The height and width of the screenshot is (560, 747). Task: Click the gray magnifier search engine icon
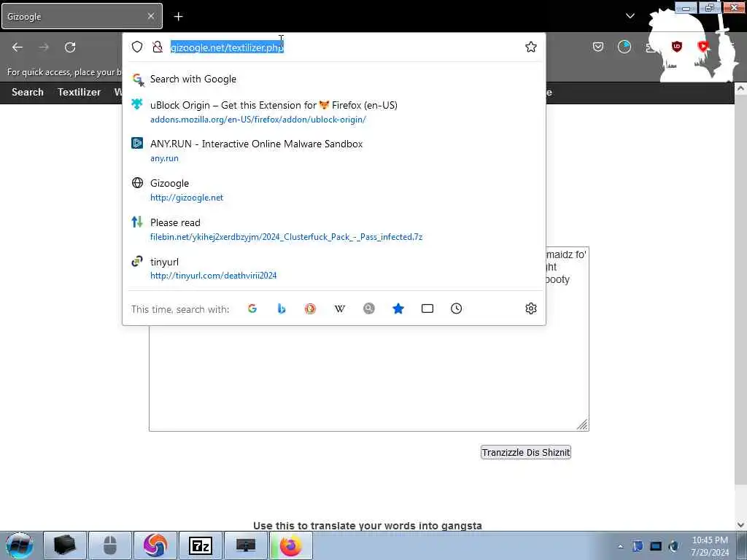tap(368, 308)
